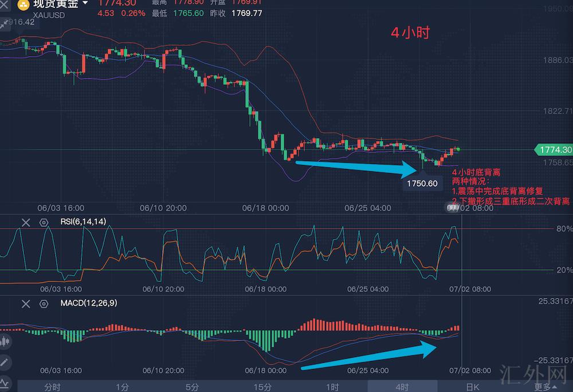Switch to the 分时 timeframe tab
Screen dimensions: 573x392
(52, 387)
